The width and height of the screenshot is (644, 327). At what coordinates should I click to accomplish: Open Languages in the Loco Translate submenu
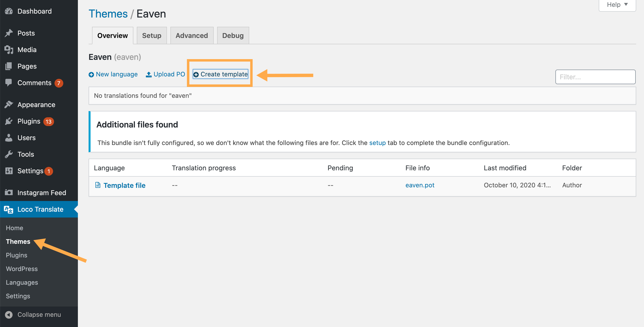tap(22, 282)
